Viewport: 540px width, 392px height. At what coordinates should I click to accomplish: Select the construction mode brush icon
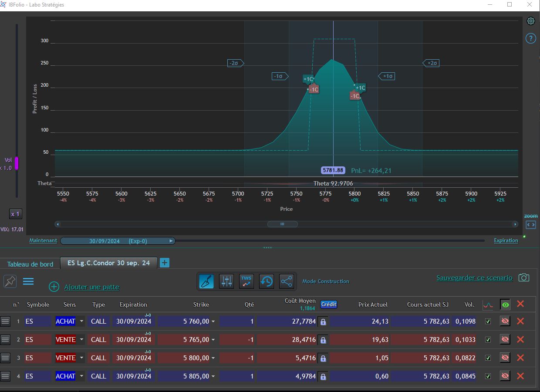[206, 281]
